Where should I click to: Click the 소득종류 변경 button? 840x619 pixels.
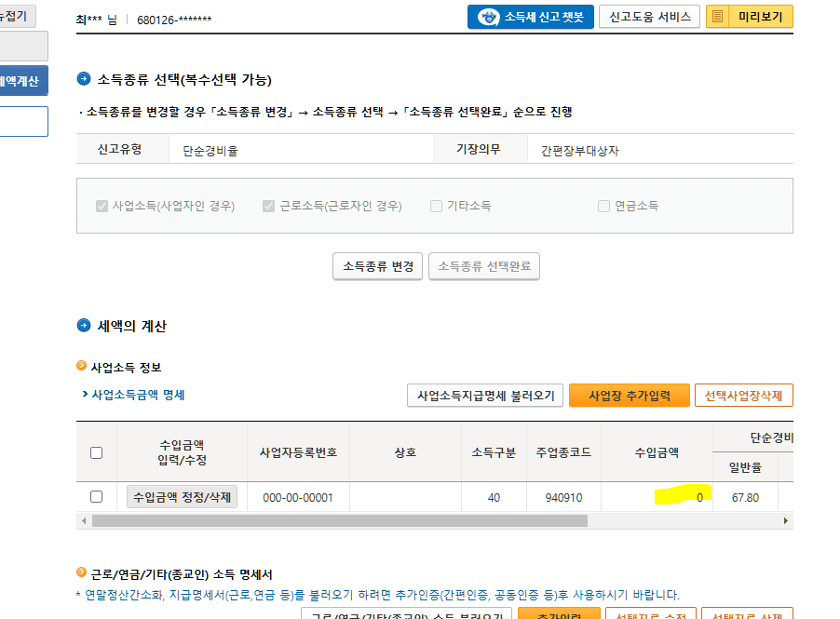[377, 266]
